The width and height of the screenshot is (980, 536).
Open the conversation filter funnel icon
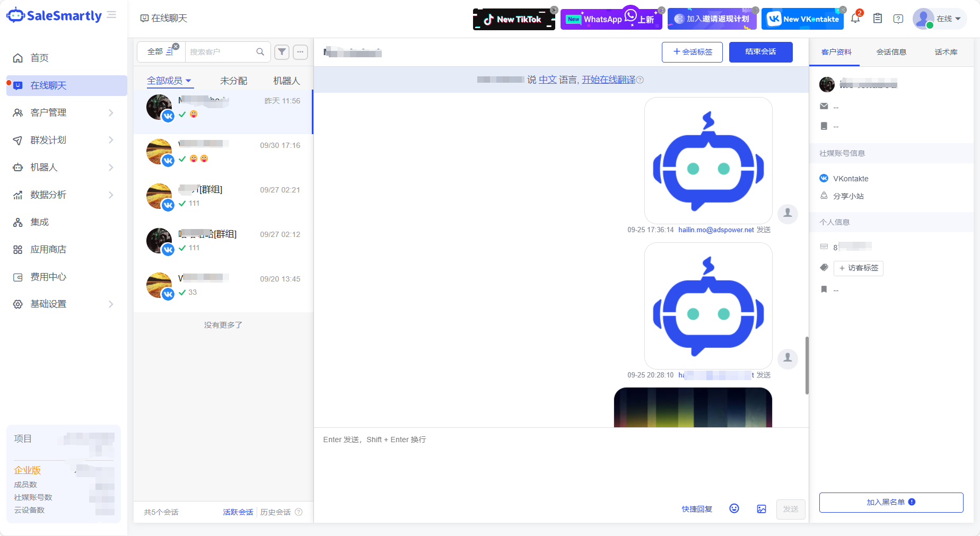[x=282, y=52]
